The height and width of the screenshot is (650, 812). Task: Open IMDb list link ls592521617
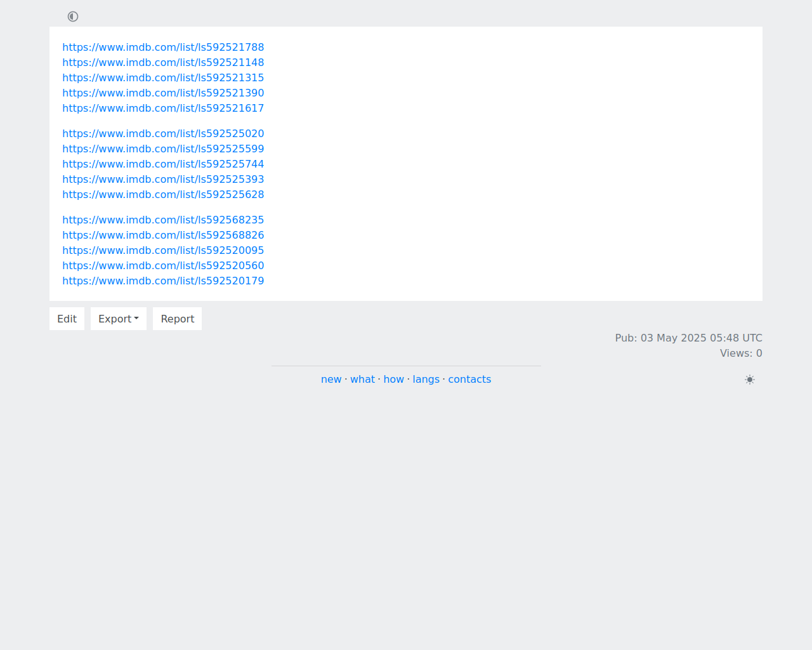[x=163, y=108]
